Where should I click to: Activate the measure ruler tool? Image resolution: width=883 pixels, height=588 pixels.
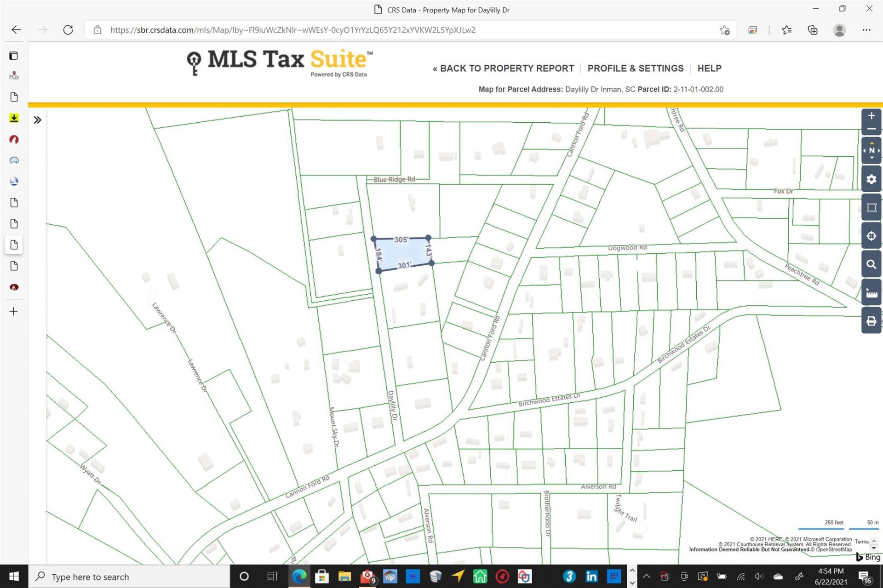[871, 293]
